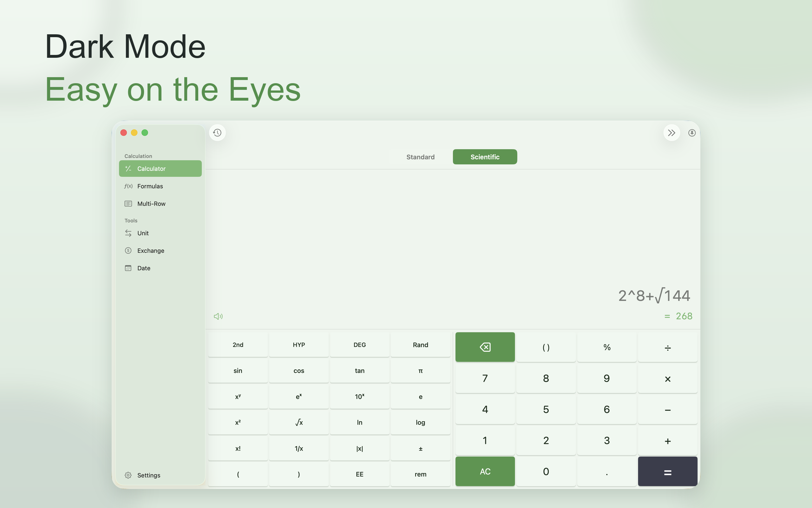The image size is (812, 508).
Task: Switch to the Standard tab
Action: [x=420, y=157]
